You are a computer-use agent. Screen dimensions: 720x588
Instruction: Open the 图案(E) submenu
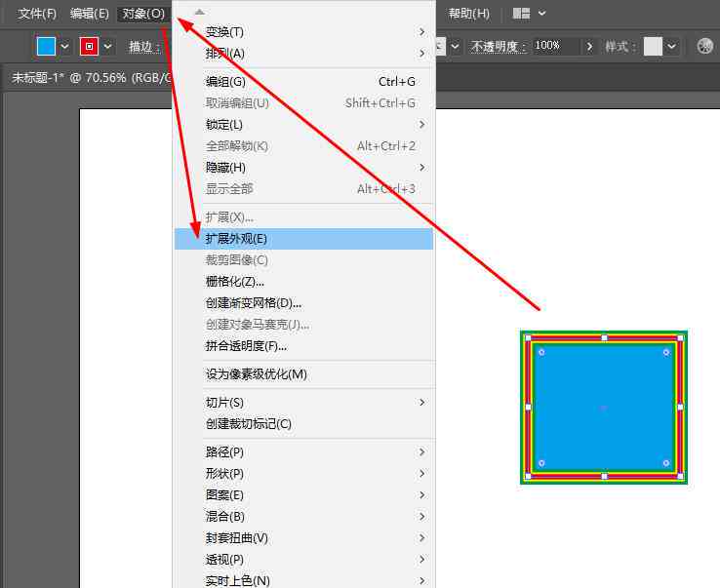[304, 495]
